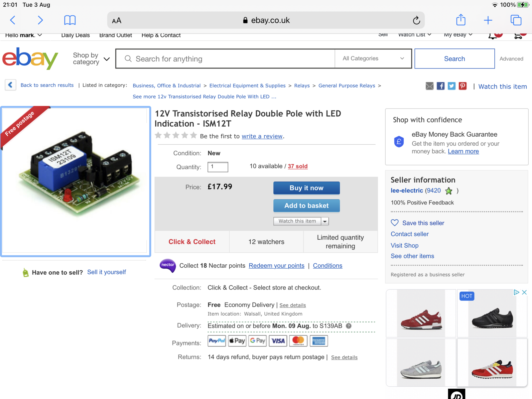Share item via Facebook icon

(441, 86)
